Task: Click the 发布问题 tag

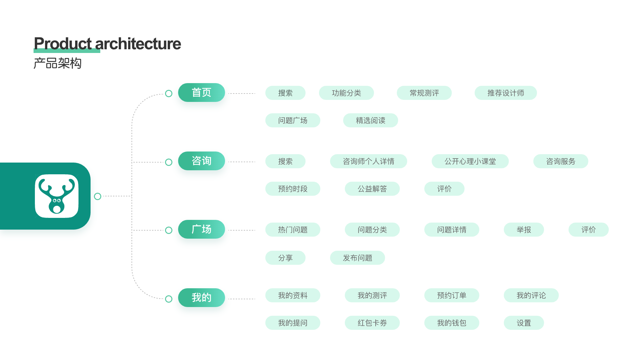Action: pyautogui.click(x=357, y=258)
